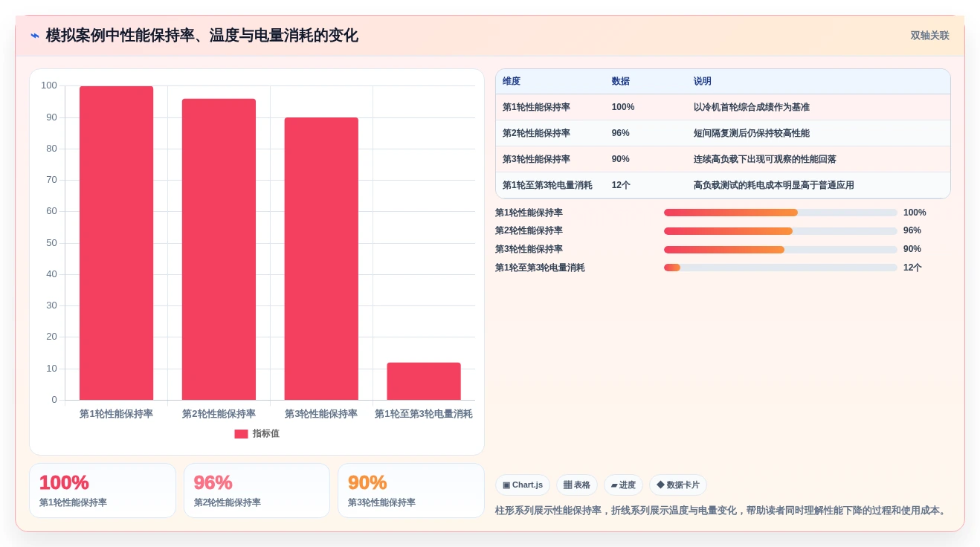Click the 第2轮性能保持率 x-axis label
This screenshot has height=547, width=980.
219,414
